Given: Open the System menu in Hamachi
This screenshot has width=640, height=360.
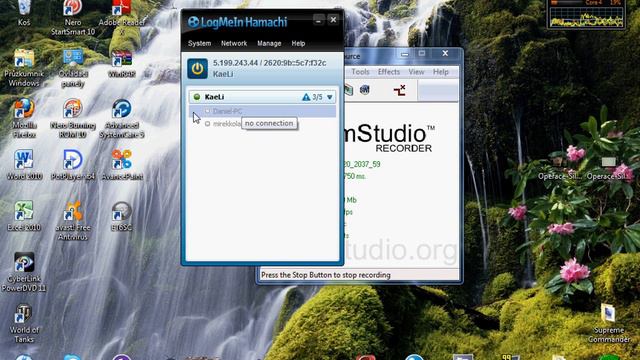Looking at the screenshot, I should click(200, 43).
